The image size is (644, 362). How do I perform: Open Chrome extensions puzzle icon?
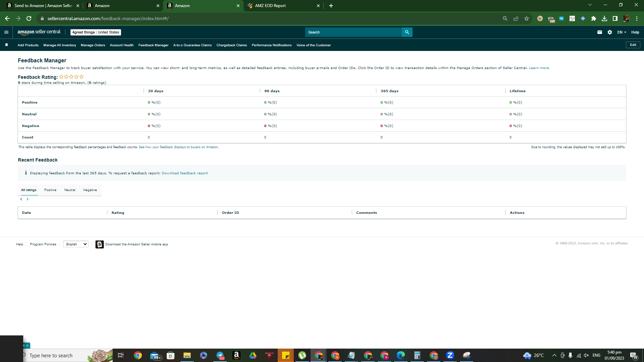(x=594, y=18)
